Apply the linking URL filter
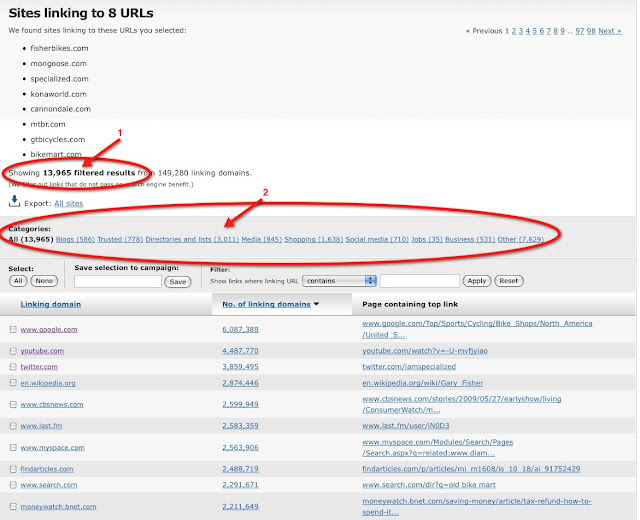 477,281
